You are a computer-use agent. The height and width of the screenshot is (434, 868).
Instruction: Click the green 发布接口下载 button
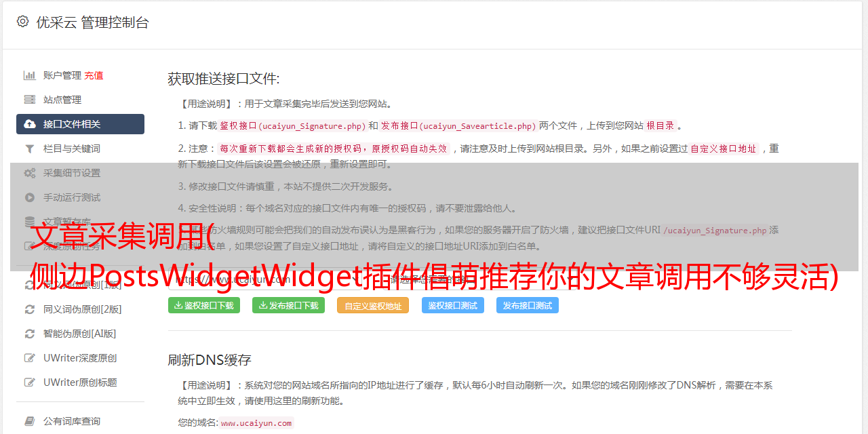click(x=288, y=305)
